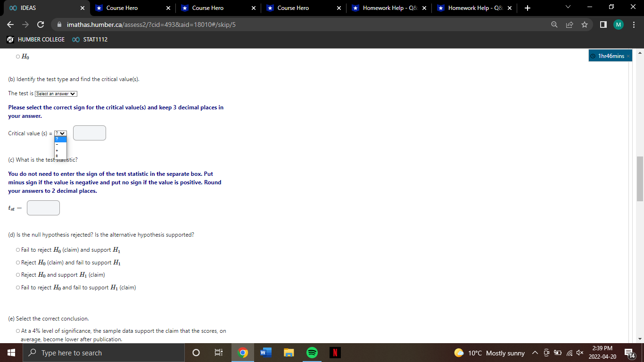644x362 pixels.
Task: Click the page vertical scrollbar thumb
Action: click(640, 179)
